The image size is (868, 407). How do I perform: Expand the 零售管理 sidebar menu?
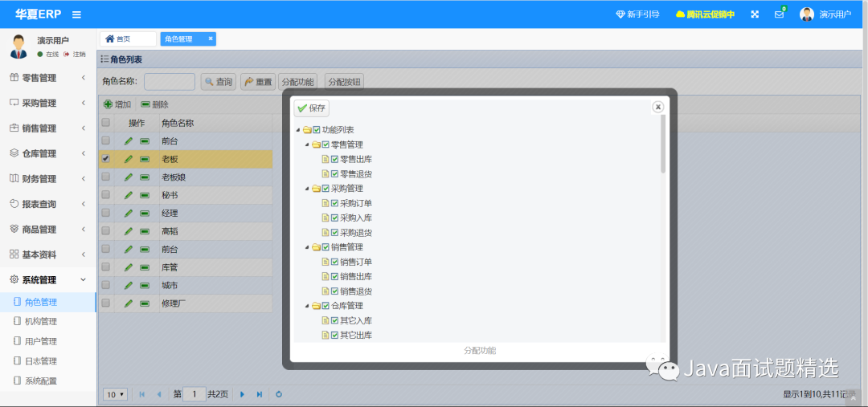[x=48, y=78]
